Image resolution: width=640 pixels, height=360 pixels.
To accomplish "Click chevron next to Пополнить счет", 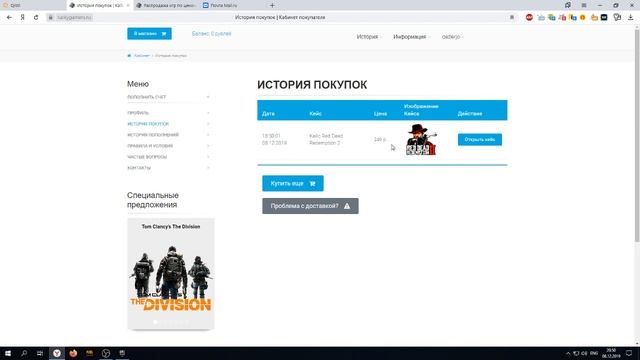I will 208,97.
